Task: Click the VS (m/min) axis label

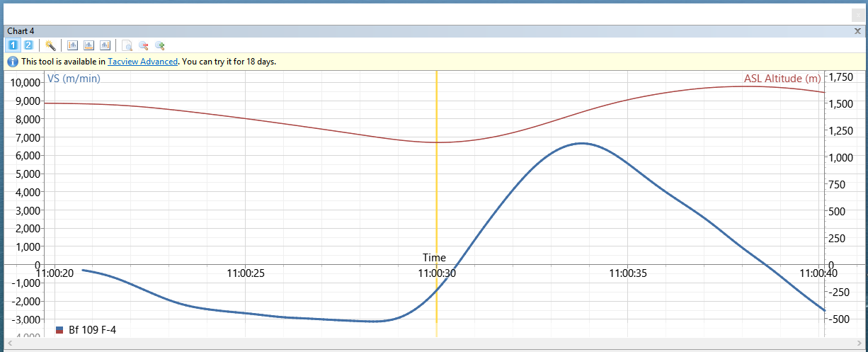Action: [x=74, y=79]
